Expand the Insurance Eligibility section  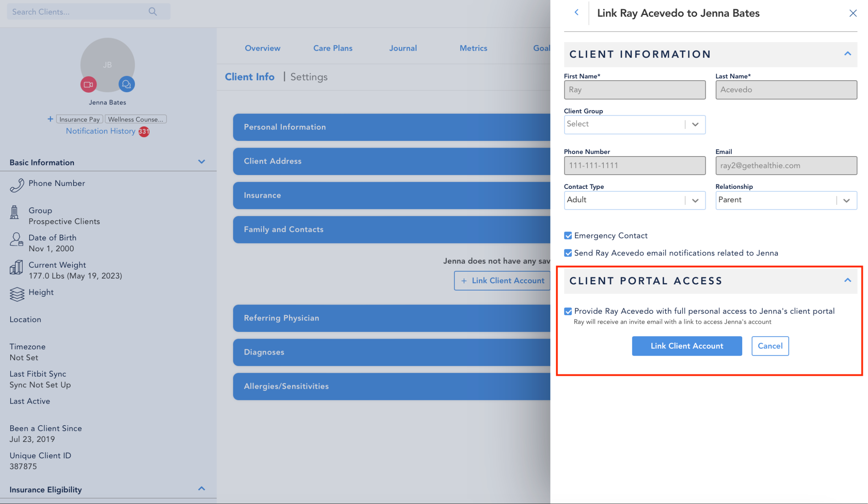201,489
